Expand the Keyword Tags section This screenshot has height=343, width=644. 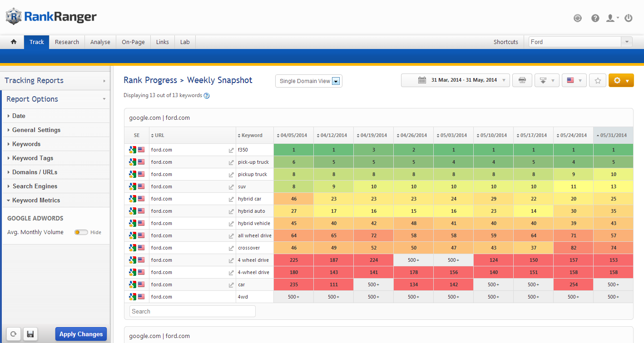point(33,158)
